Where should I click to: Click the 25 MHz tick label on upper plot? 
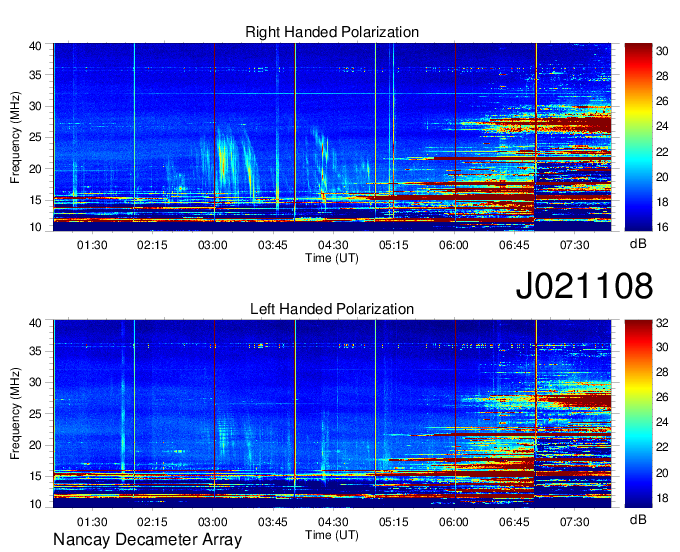click(35, 137)
